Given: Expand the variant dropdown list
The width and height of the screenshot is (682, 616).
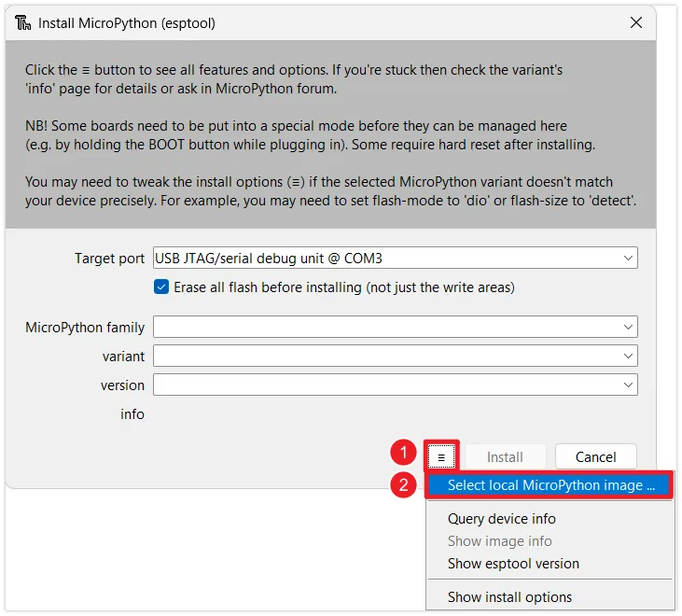Looking at the screenshot, I should (x=628, y=356).
